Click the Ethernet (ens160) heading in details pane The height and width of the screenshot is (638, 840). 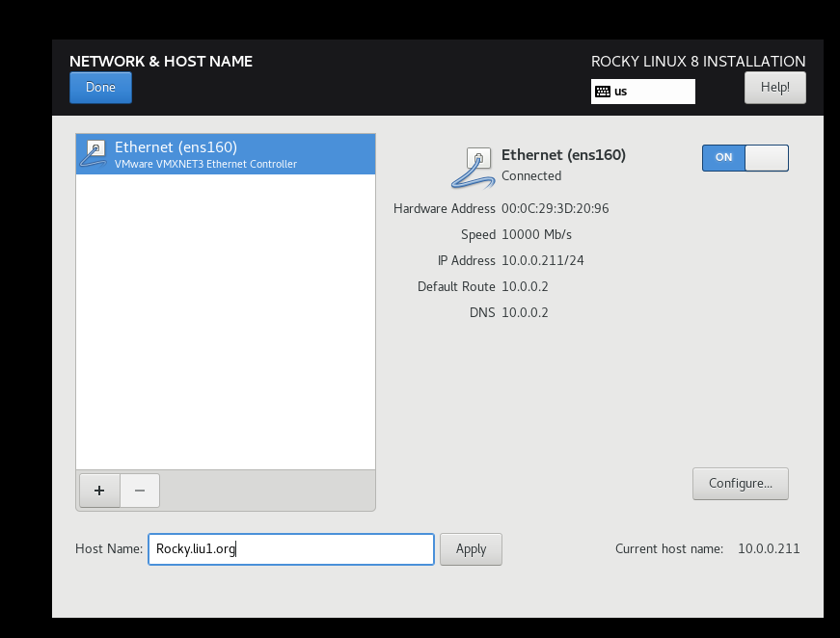pos(563,155)
